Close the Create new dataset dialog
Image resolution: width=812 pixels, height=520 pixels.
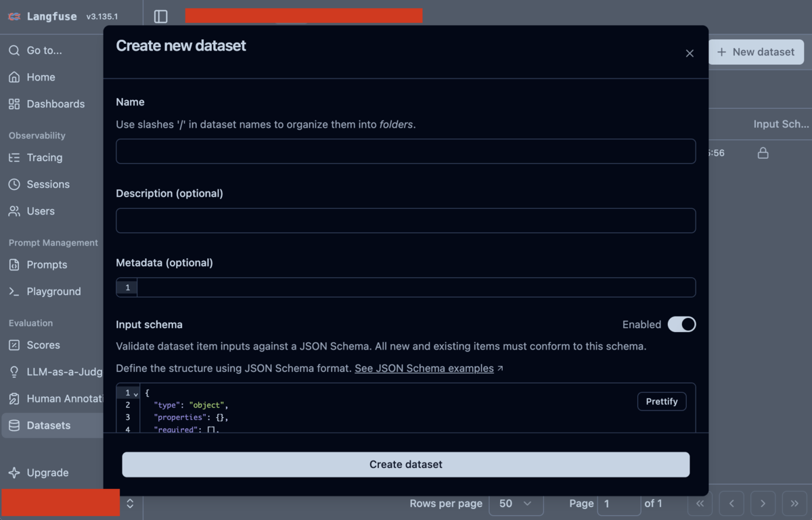tap(690, 53)
